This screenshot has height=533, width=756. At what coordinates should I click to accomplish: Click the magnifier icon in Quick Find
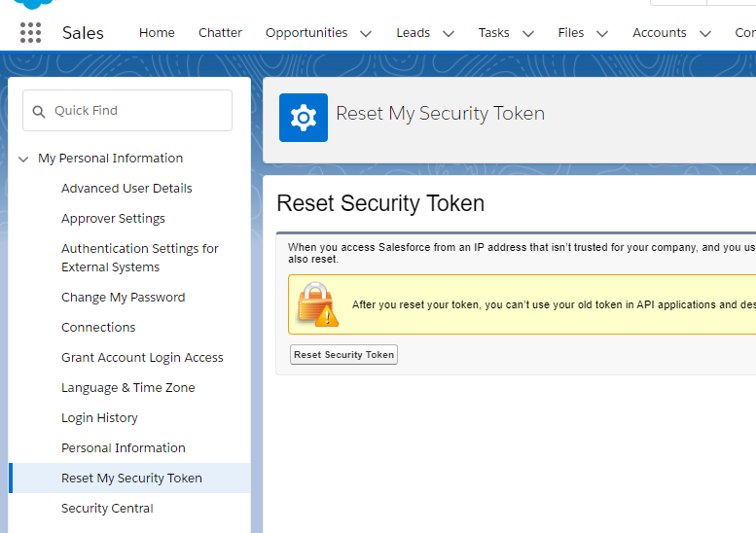(x=39, y=111)
